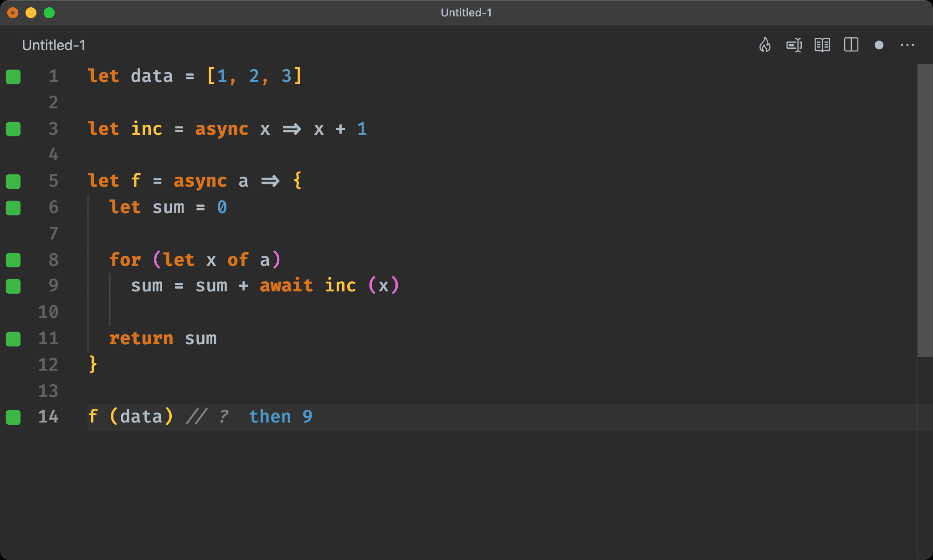Screen dimensions: 933x560
Task: Click the unsaved changes dot button
Action: click(878, 45)
